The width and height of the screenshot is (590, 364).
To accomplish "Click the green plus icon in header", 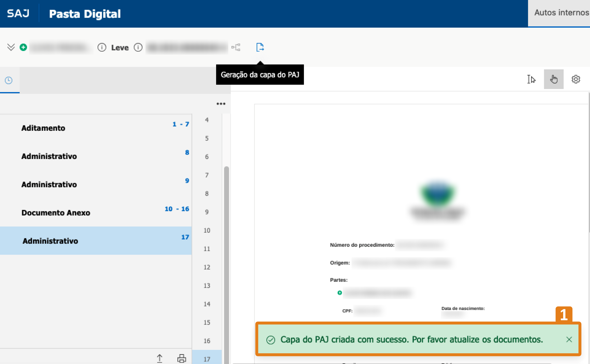I will [23, 47].
